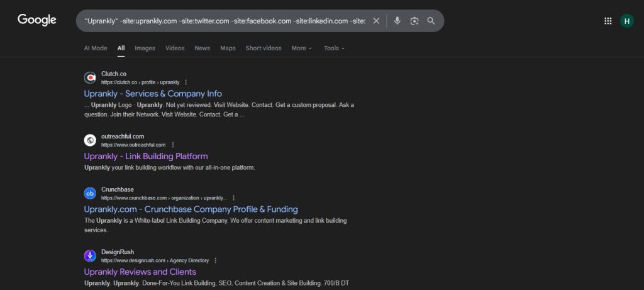Open more options for outreachful.com result

coord(172,145)
